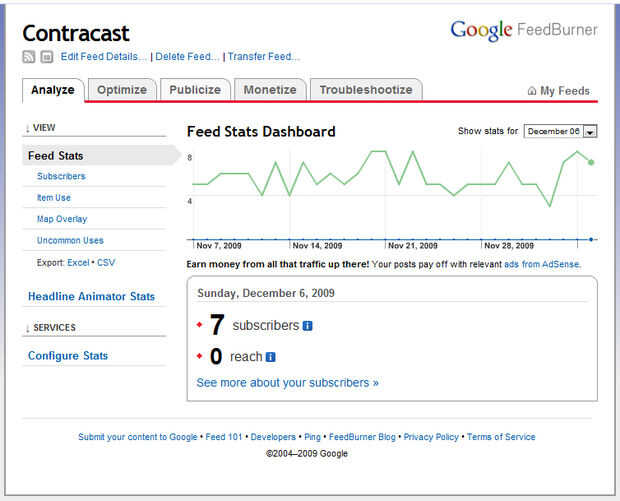Switch to the Optimize tab
Screen dimensions: 620x501
pos(122,90)
